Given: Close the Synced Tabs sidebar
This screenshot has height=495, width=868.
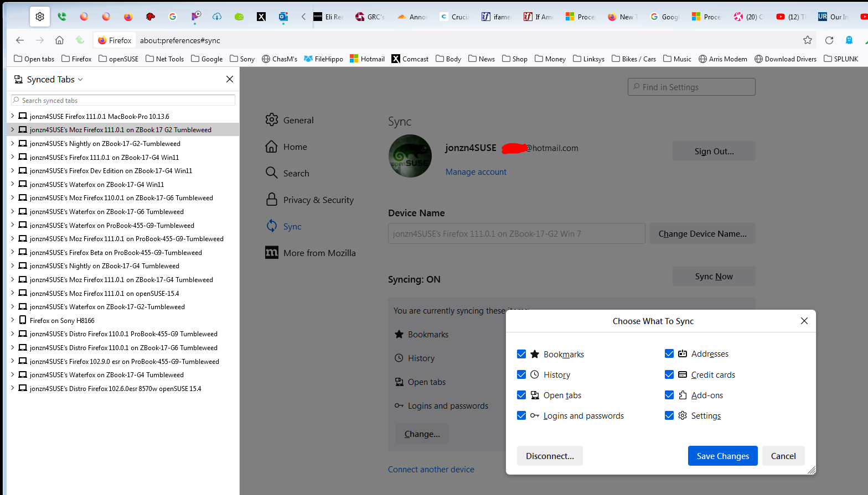Looking at the screenshot, I should click(x=230, y=79).
